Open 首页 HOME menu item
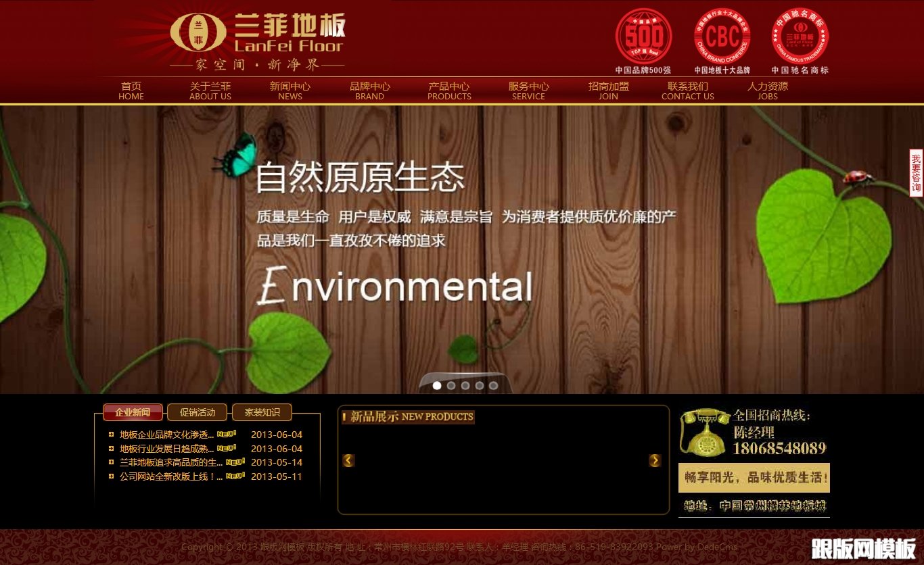This screenshot has height=565, width=924. pos(131,91)
